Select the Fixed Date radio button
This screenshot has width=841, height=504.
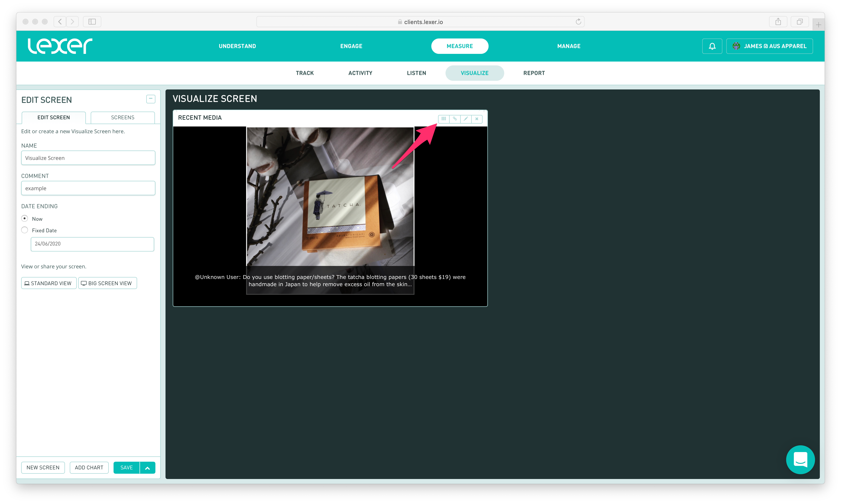25,230
